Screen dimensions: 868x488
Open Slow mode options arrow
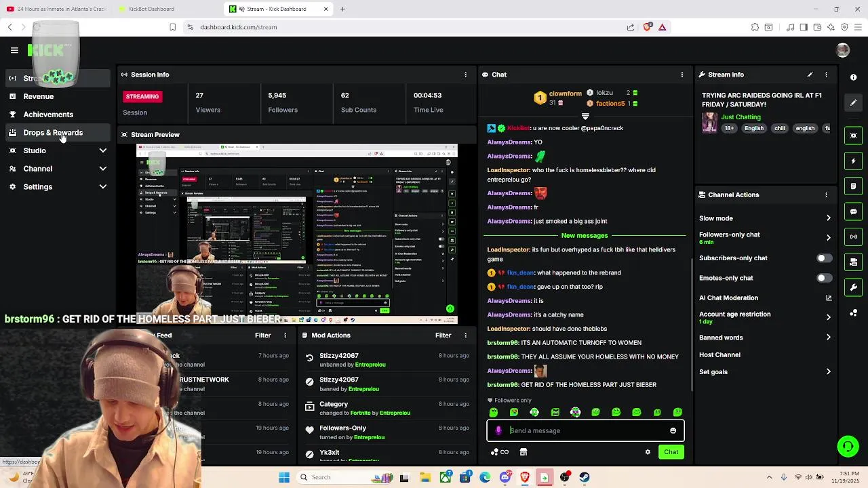(828, 218)
